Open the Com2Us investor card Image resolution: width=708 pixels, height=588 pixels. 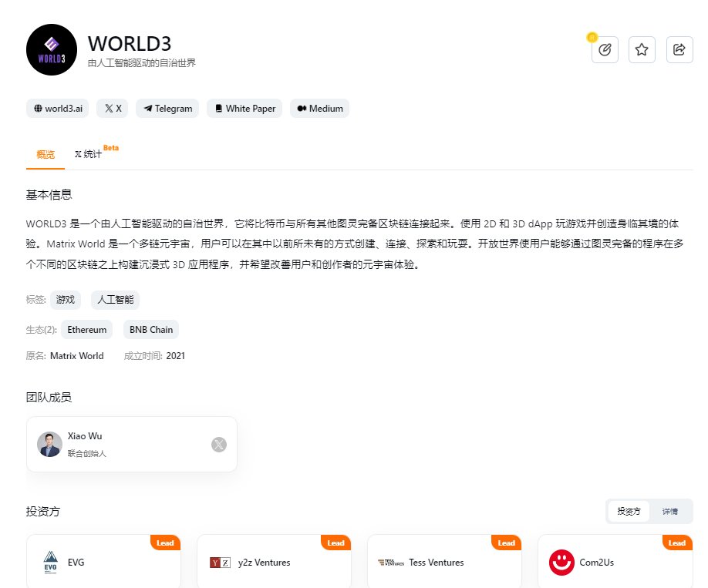615,562
